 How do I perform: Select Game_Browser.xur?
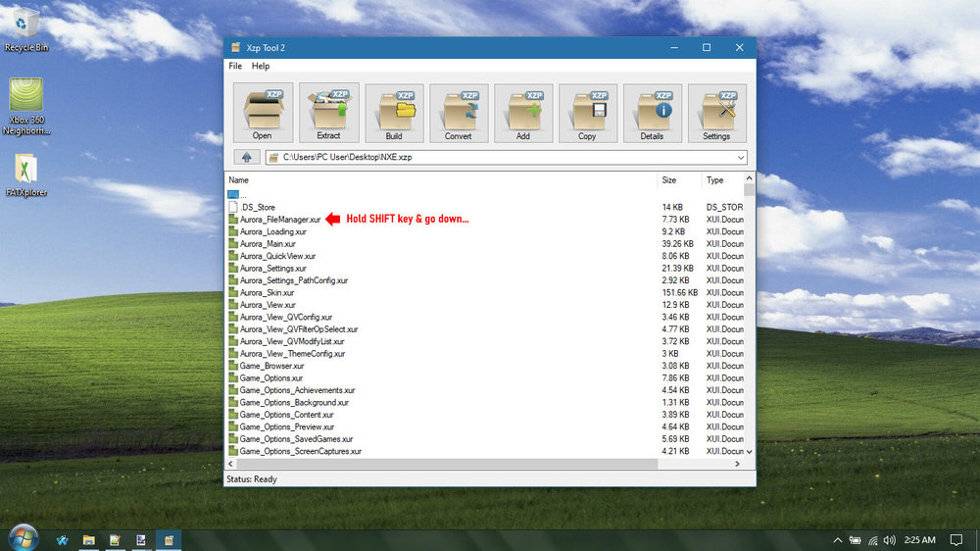[x=271, y=366]
